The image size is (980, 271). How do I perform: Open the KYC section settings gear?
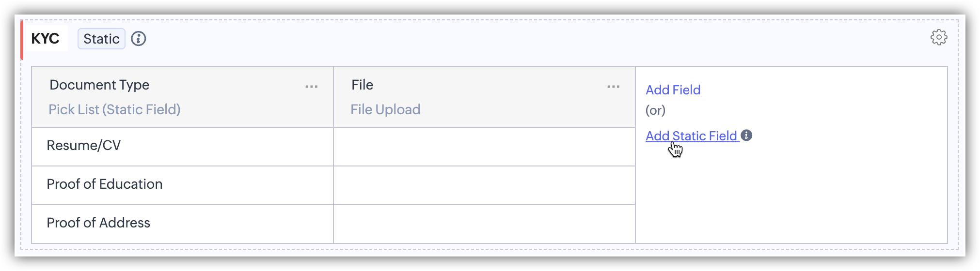[938, 37]
